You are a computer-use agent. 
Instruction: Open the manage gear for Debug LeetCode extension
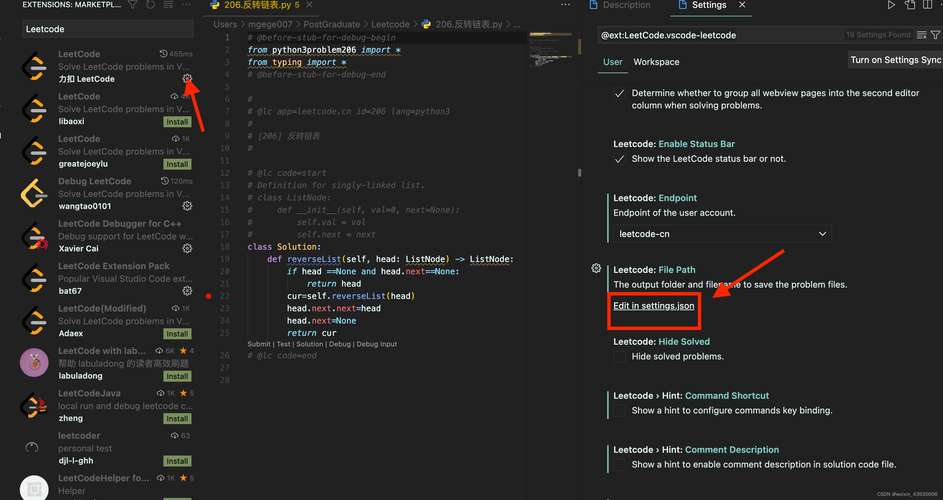pyautogui.click(x=187, y=206)
